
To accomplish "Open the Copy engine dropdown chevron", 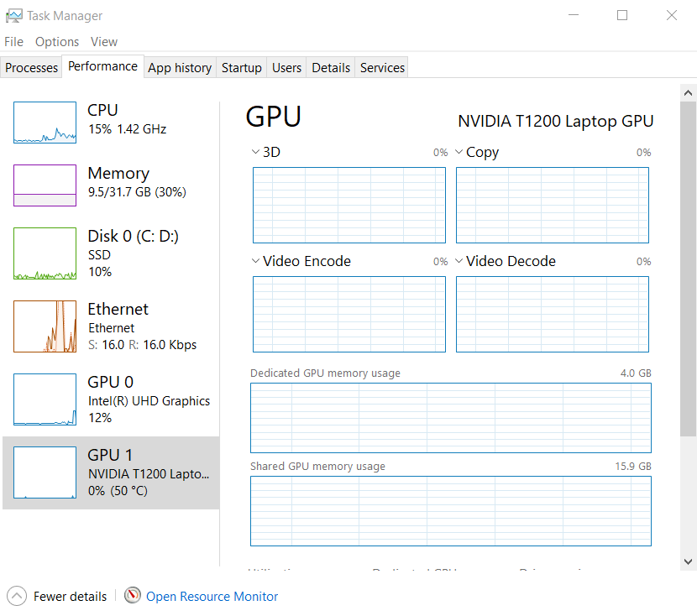I will (459, 152).
